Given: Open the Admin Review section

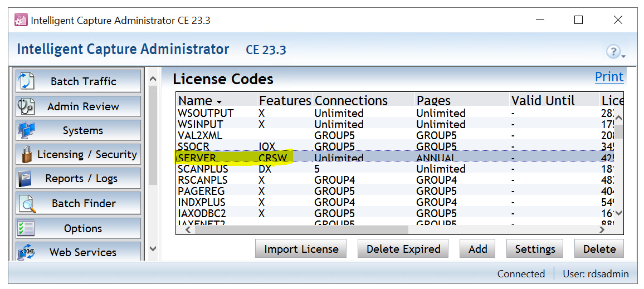Looking at the screenshot, I should (x=79, y=106).
